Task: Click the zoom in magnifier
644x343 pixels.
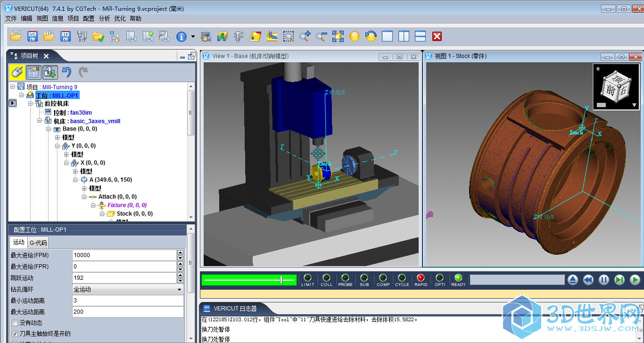Action: pos(305,36)
